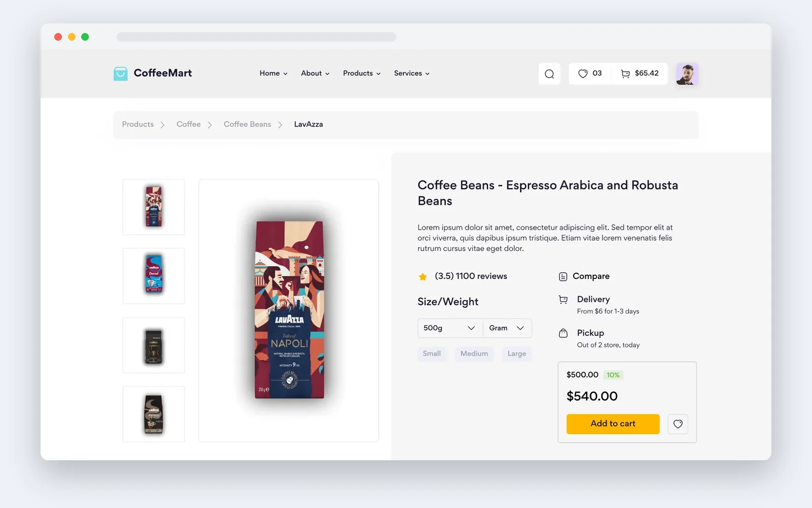
Task: Click the Pickup bag icon
Action: click(x=563, y=333)
